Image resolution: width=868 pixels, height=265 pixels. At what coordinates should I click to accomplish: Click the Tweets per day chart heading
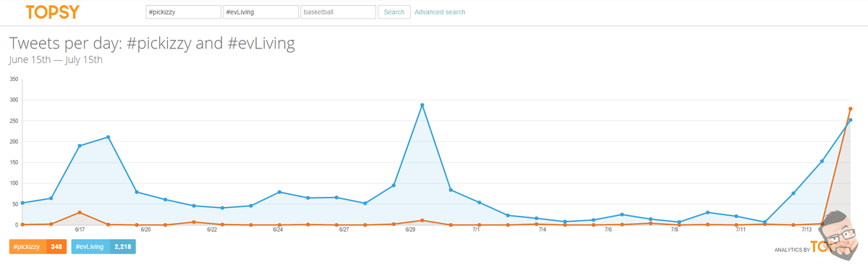pyautogui.click(x=152, y=43)
